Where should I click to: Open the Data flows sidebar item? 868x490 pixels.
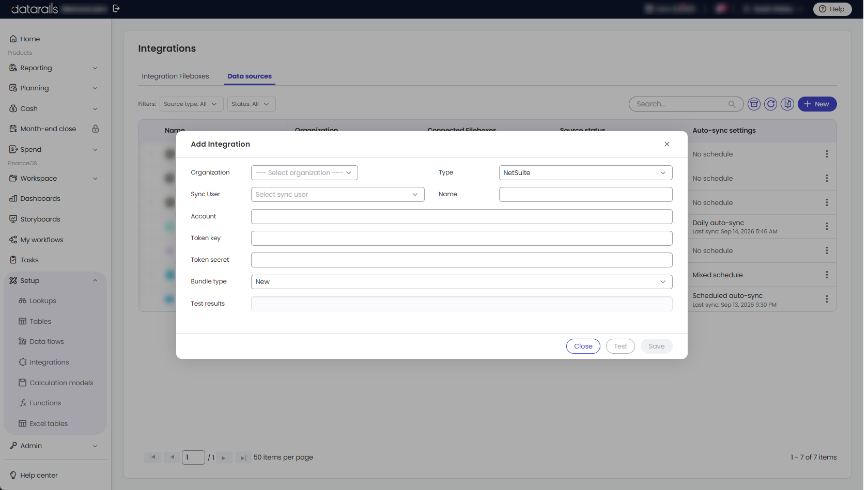[47, 341]
